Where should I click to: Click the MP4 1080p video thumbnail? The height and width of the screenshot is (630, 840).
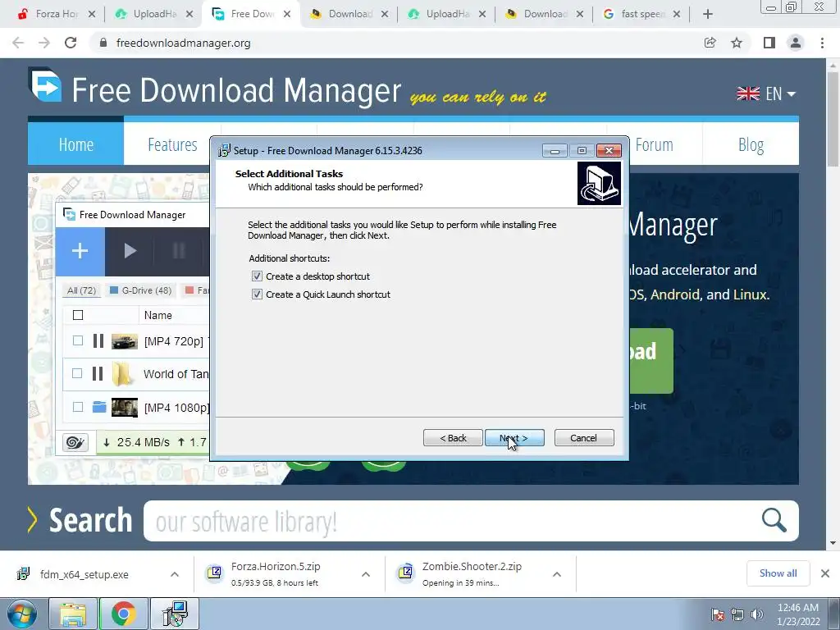(x=125, y=407)
